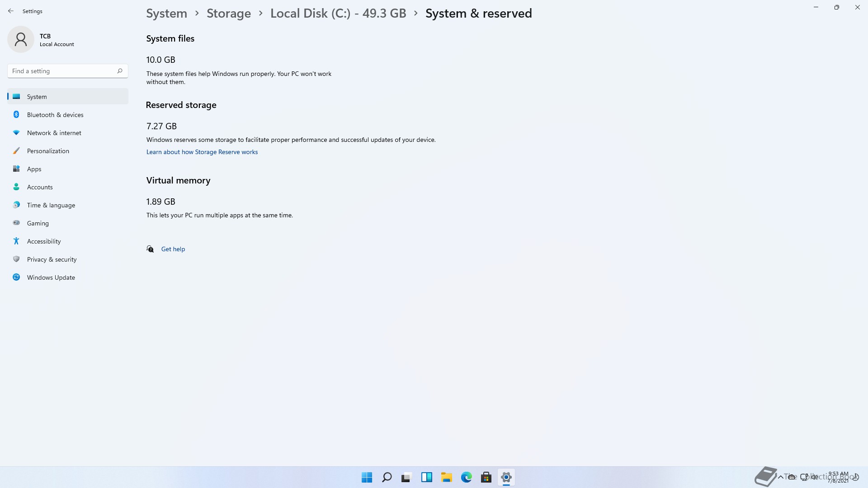Open Bluetooth & devices settings
Image resolution: width=868 pixels, height=488 pixels.
[68, 115]
